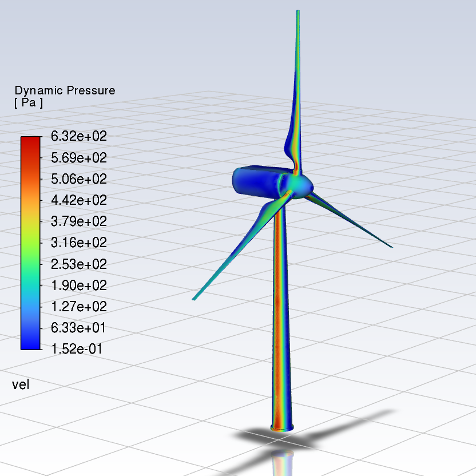The image size is (476, 476).
Task: Click the [ Pa ] unit label
Action: pos(29,102)
